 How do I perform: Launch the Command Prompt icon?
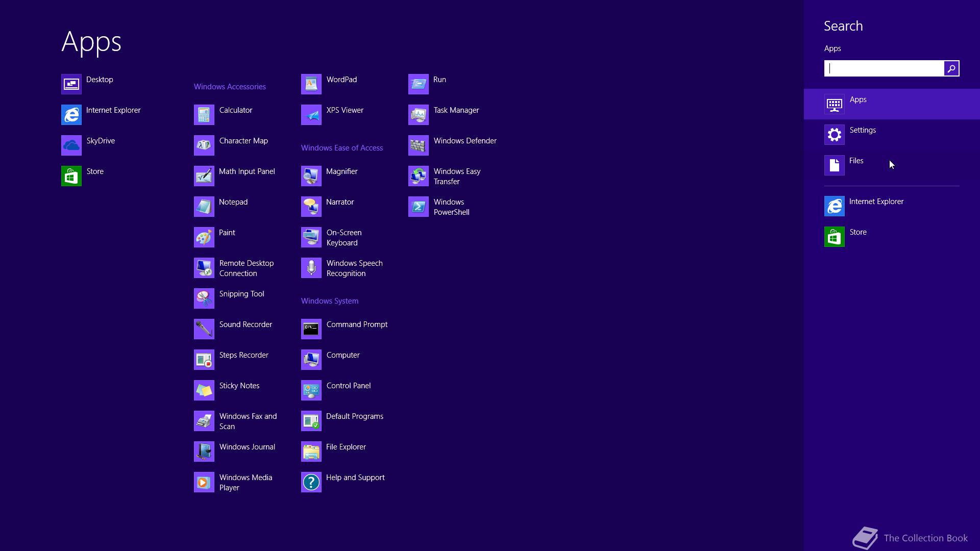311,329
